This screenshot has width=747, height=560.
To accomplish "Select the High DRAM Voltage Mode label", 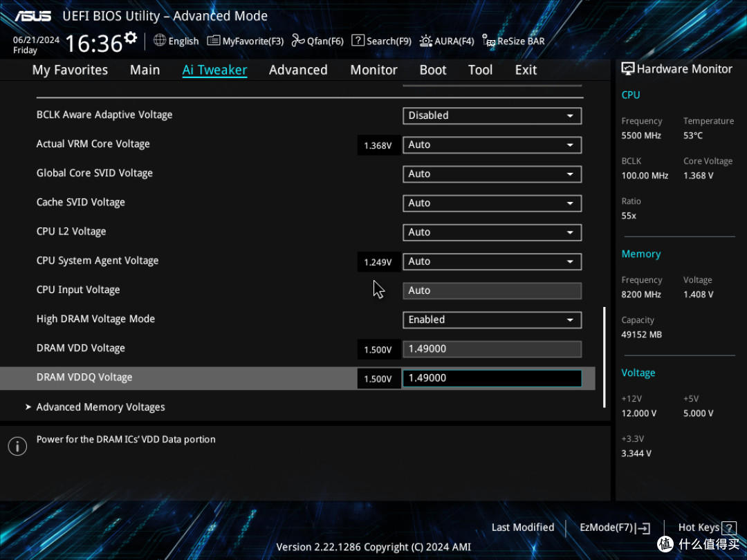I will coord(95,319).
